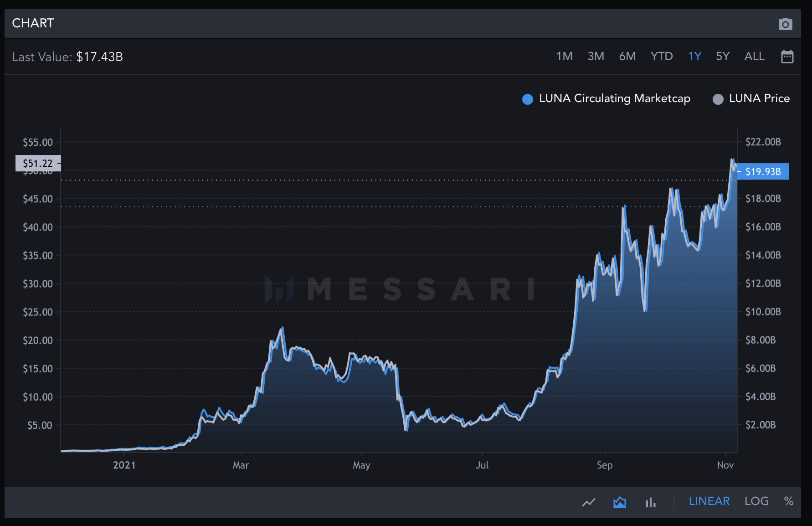Click the $15.00 left axis label

[38, 369]
